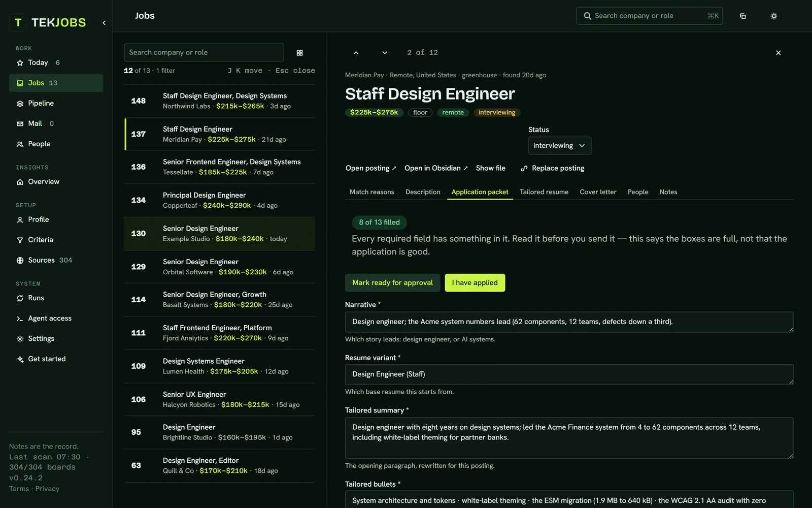Click the Resume variant field
This screenshot has width=812, height=508.
569,374
